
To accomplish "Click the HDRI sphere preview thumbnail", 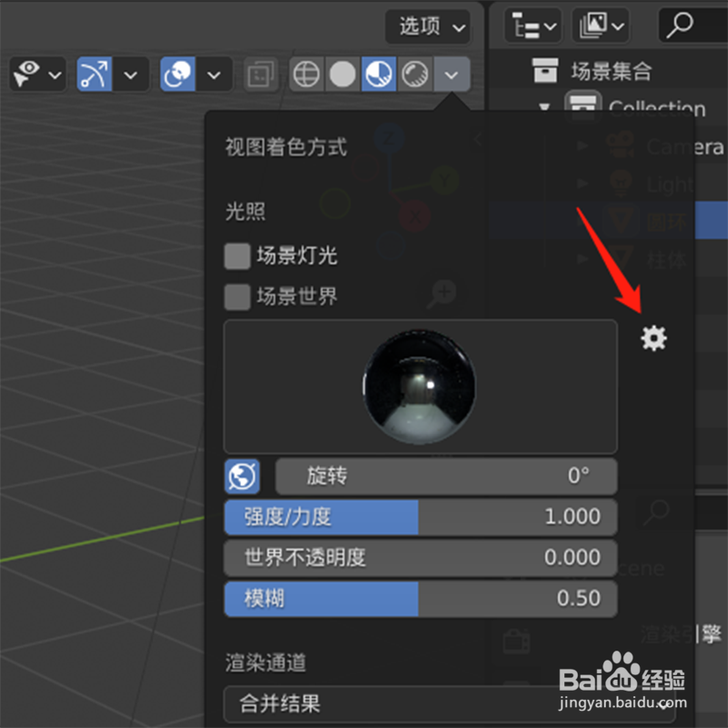I will (420, 386).
